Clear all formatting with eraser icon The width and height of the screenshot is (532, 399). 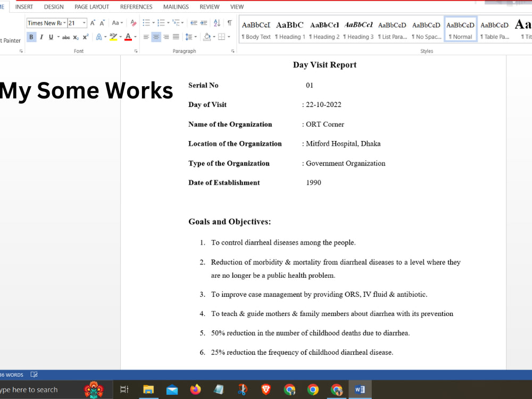click(x=134, y=23)
